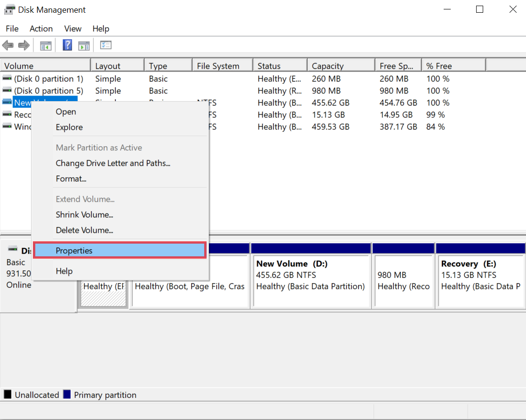Click Basic type for Disk 0 partition 5

pos(158,91)
